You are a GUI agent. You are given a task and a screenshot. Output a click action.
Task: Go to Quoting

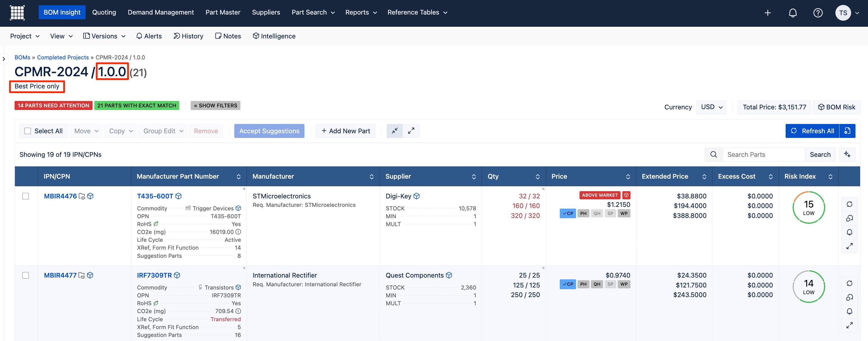[104, 13]
